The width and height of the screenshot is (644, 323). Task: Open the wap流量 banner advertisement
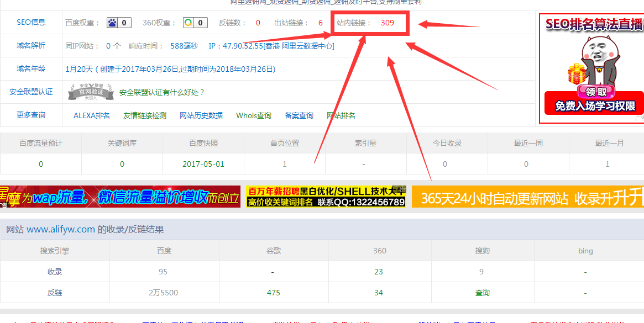[x=120, y=197]
